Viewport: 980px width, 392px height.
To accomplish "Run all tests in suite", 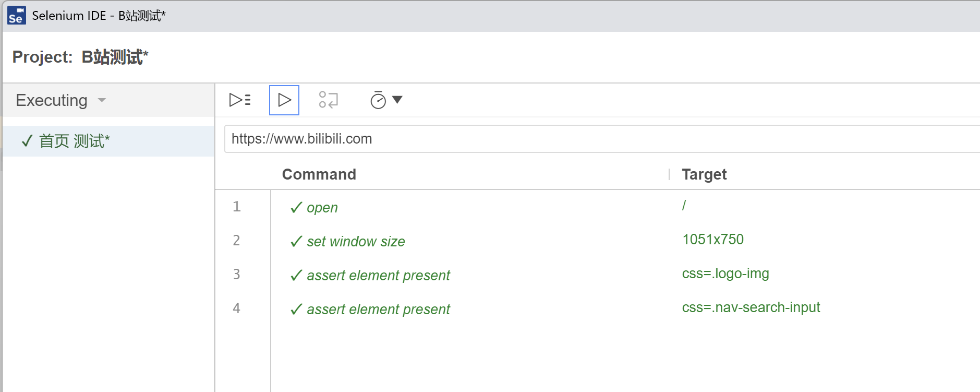I will (x=240, y=100).
